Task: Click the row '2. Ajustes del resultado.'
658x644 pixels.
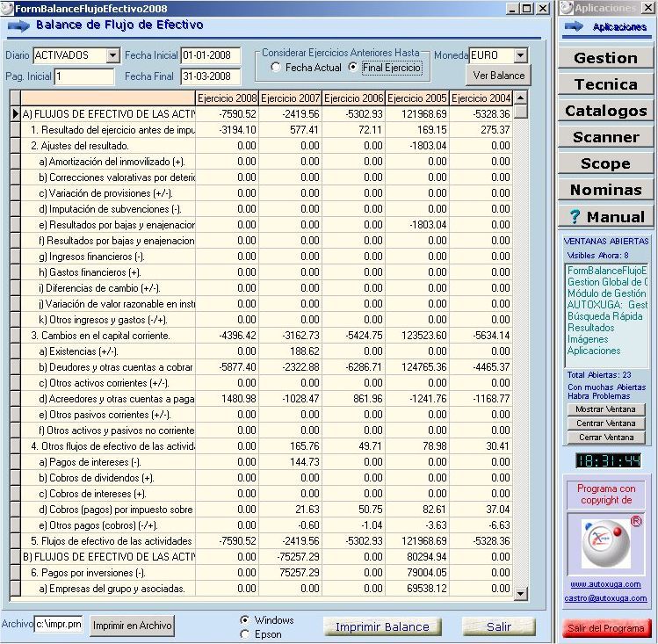Action: coord(267,146)
